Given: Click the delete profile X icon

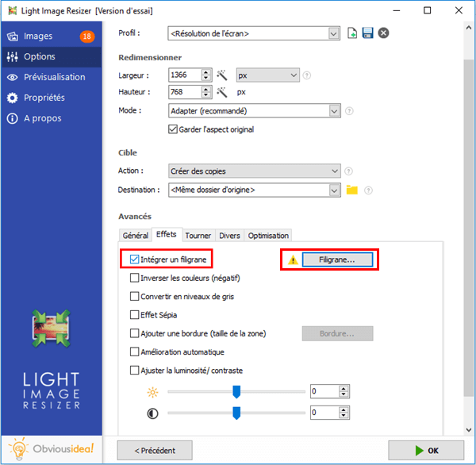Looking at the screenshot, I should [x=383, y=33].
